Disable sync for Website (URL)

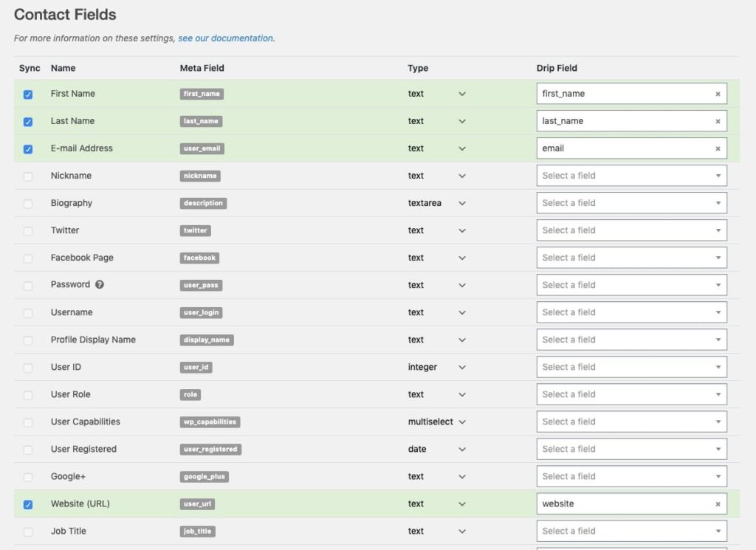[28, 505]
